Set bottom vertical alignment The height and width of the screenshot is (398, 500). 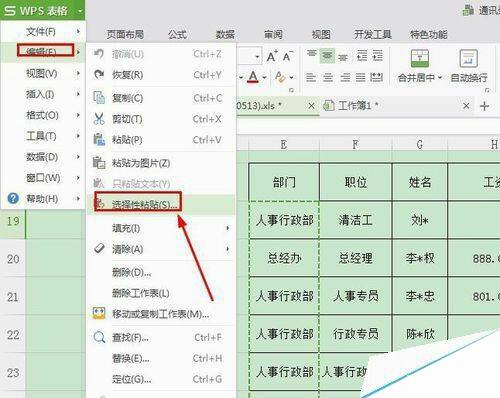(343, 57)
